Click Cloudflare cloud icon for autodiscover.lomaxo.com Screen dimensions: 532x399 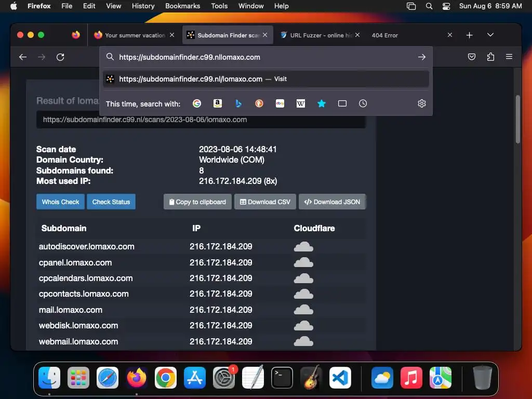click(303, 247)
